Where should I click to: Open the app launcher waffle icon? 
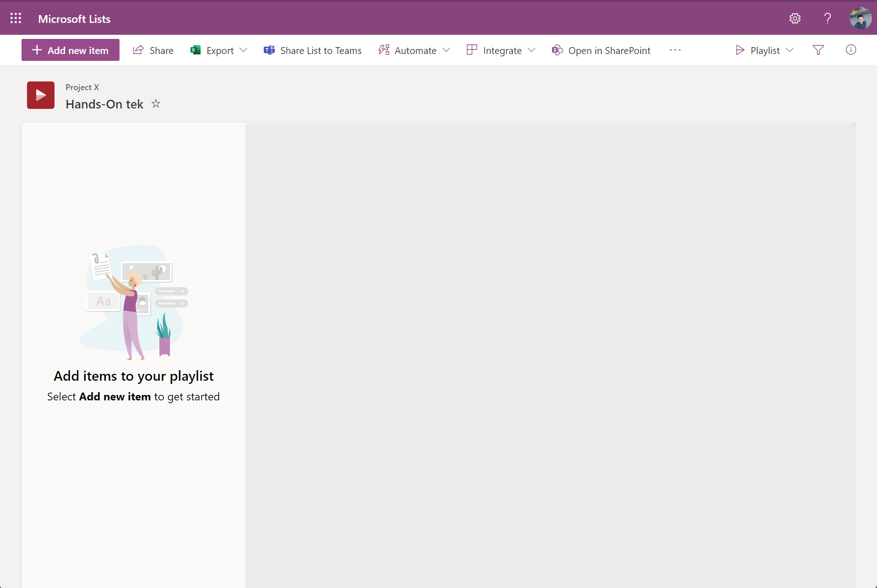point(16,18)
